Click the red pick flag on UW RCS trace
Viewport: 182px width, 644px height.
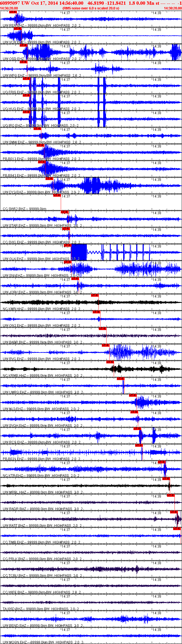(138, 429)
